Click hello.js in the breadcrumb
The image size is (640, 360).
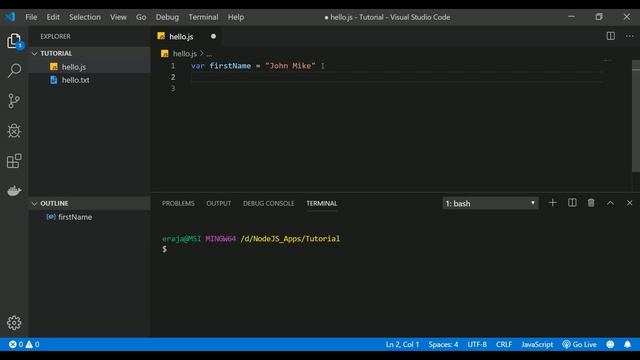184,53
